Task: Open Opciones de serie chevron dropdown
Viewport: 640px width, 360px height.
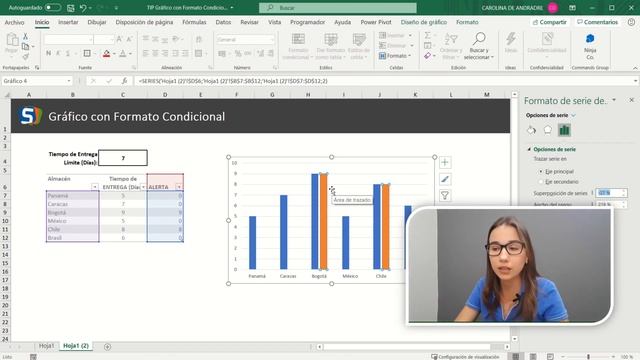Action: click(x=573, y=116)
